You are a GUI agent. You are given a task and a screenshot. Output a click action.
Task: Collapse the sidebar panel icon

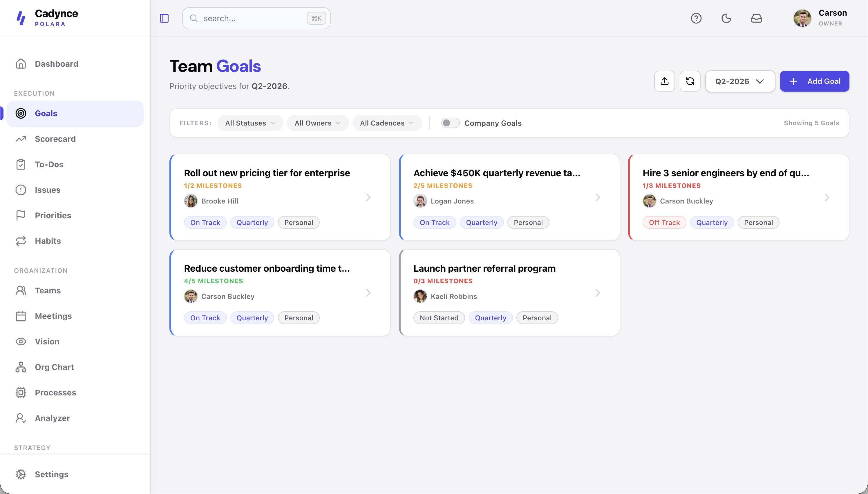(x=164, y=18)
